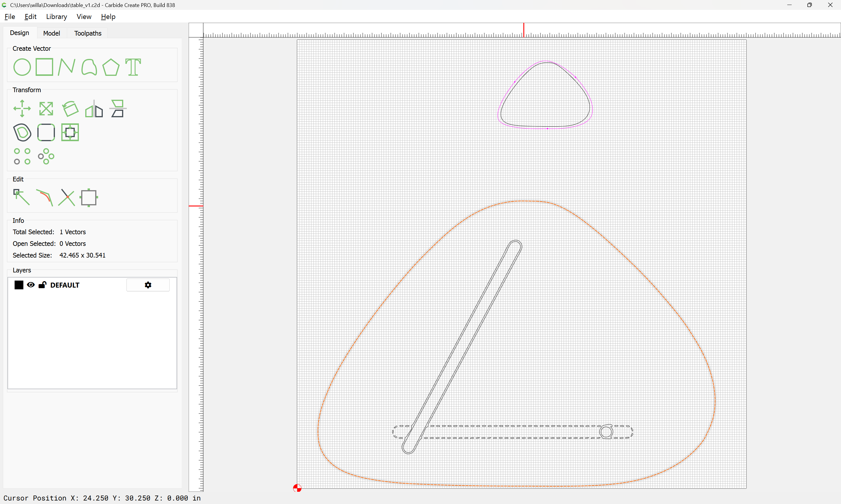Click the Move transform tool

click(22, 109)
